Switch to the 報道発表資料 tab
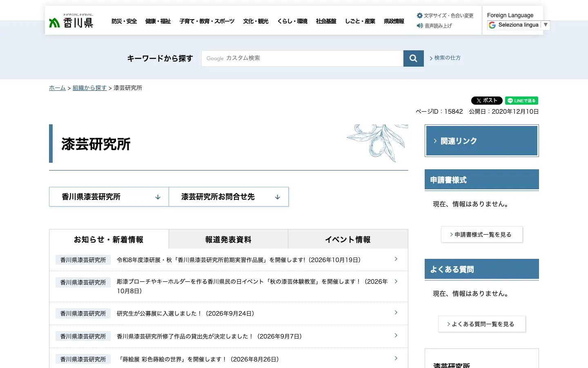This screenshot has width=588, height=368. (228, 240)
